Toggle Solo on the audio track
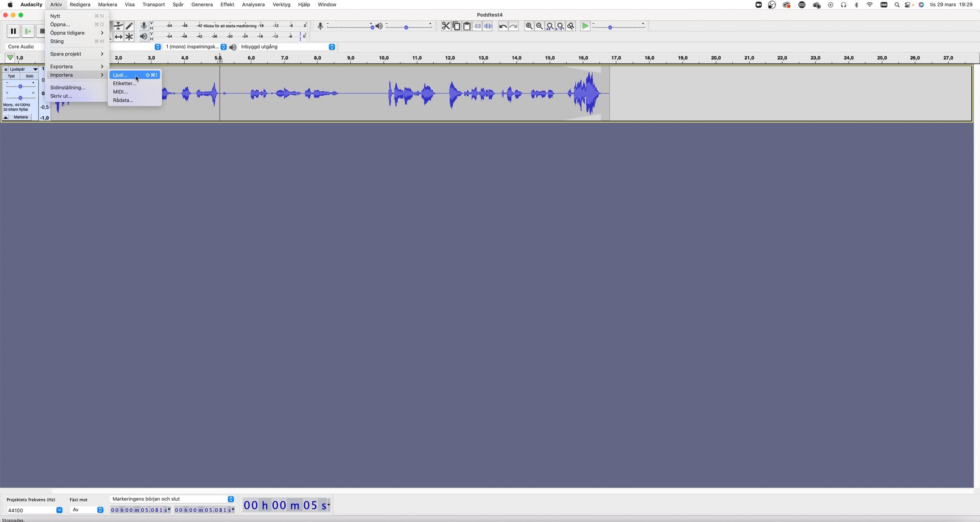 (x=30, y=76)
